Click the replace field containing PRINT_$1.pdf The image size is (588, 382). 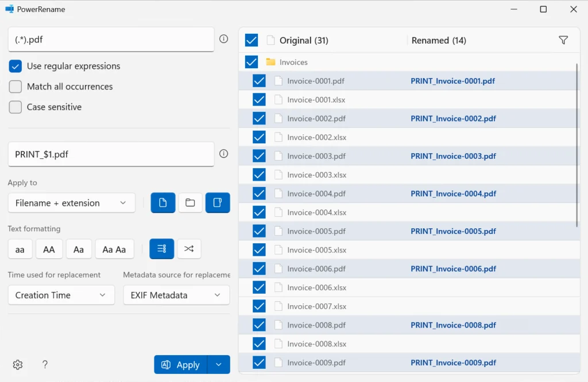(111, 154)
